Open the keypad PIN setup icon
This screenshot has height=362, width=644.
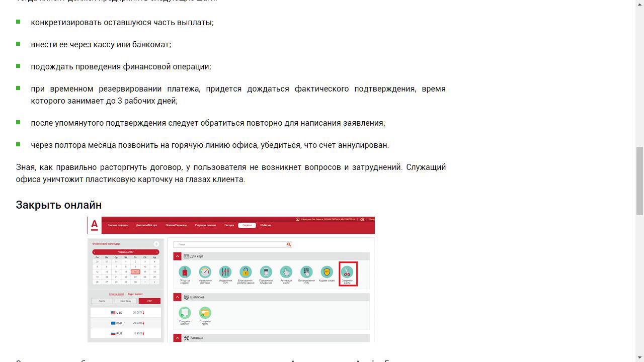click(x=306, y=272)
